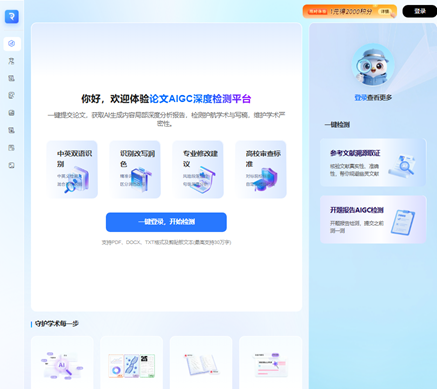This screenshot has width=437, height=389.
Task: Click the magnifier document icon on 参考文献溯源验证 card
Action: point(403,165)
